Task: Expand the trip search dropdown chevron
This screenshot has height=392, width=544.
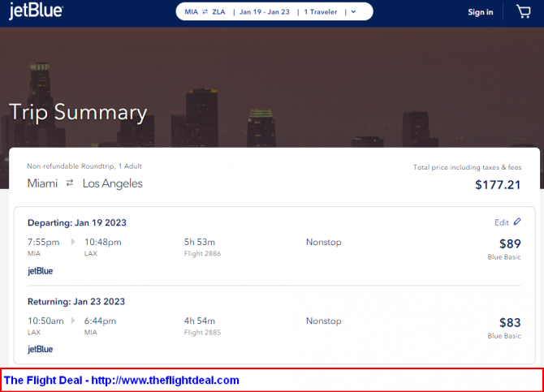Action: (353, 12)
